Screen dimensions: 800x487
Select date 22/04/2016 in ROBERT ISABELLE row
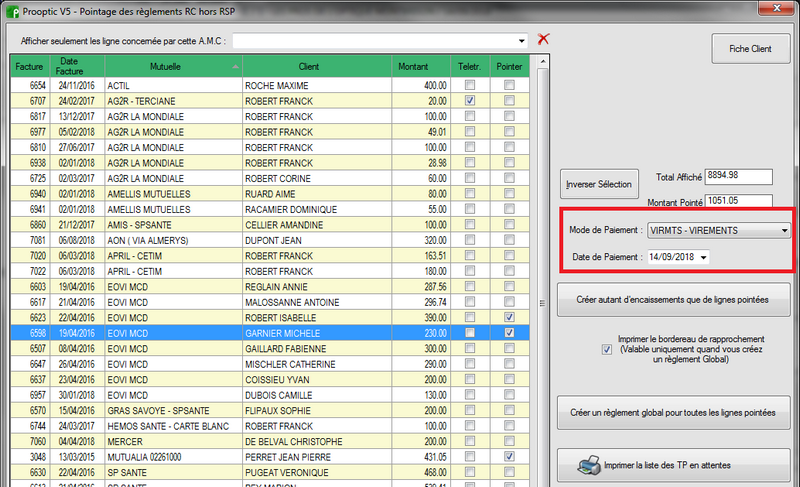[77, 318]
